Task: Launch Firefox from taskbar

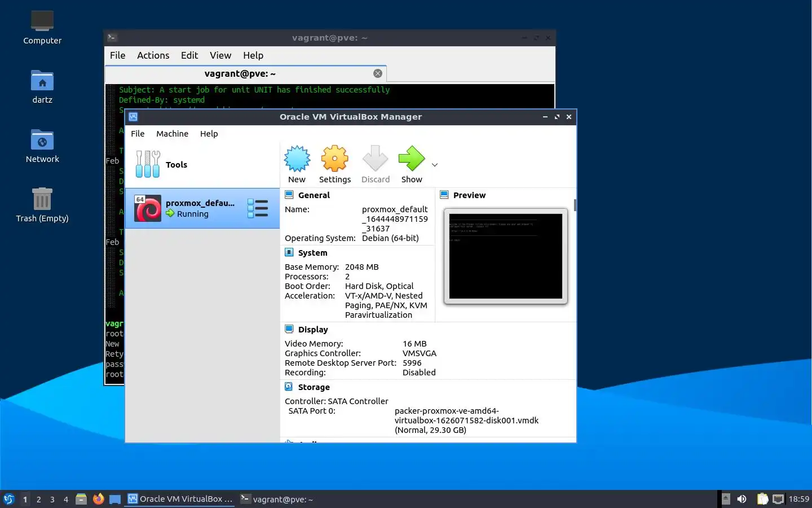Action: (x=98, y=499)
